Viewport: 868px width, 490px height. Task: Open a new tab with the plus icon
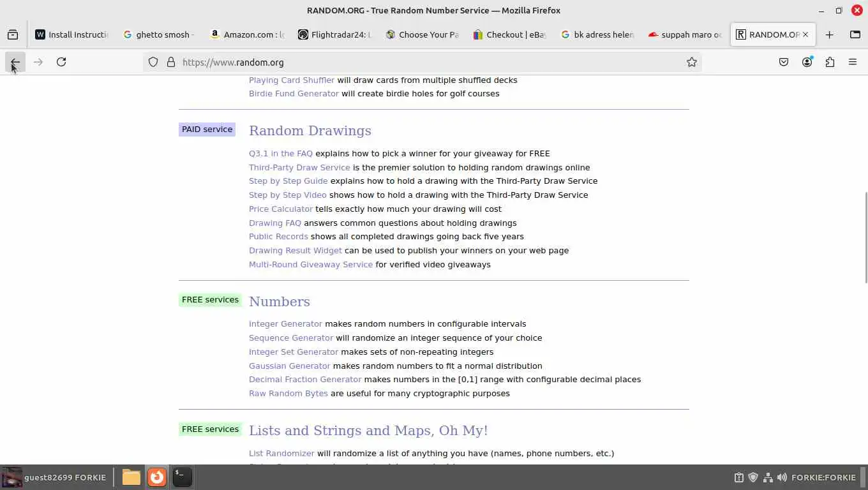829,34
